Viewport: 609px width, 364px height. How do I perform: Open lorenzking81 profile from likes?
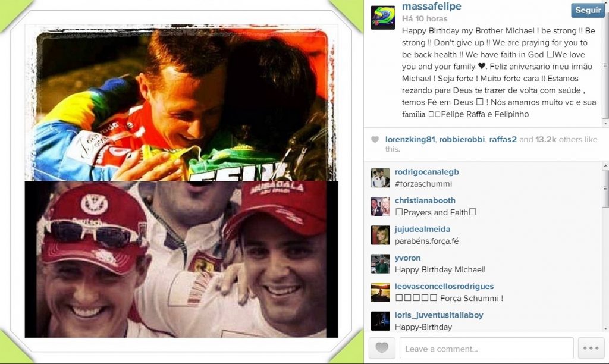pyautogui.click(x=410, y=139)
